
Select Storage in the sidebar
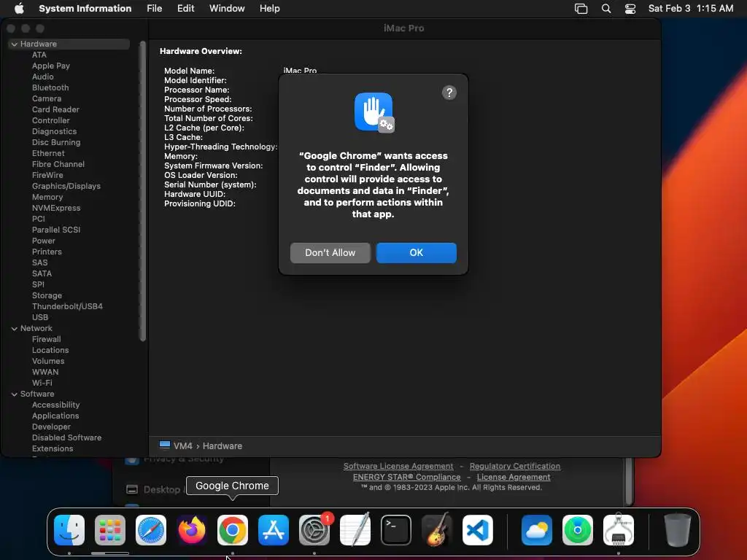(x=47, y=296)
